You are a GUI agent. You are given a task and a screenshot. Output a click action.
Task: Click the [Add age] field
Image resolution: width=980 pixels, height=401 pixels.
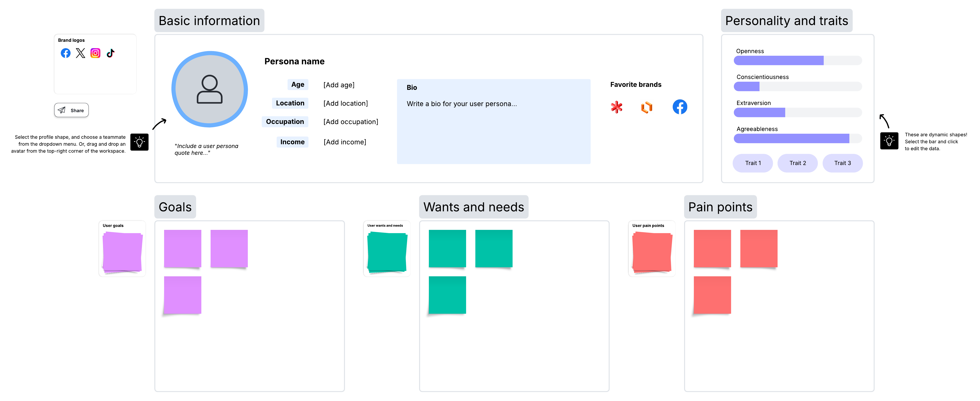[x=339, y=85]
